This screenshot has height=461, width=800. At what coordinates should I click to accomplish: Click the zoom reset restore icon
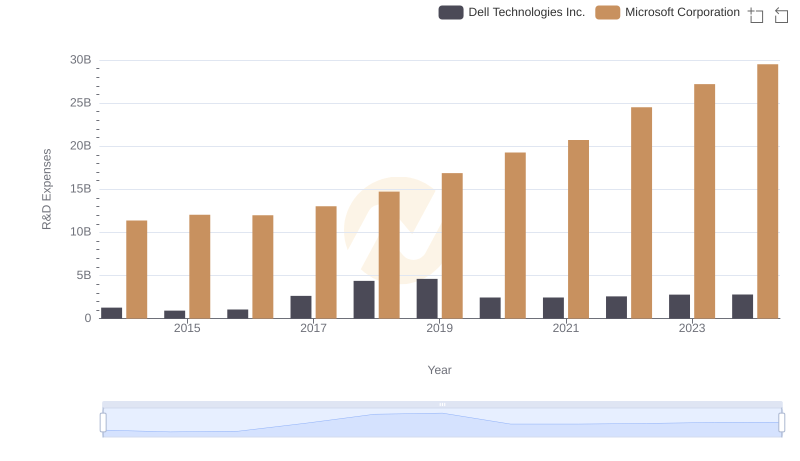tap(781, 15)
